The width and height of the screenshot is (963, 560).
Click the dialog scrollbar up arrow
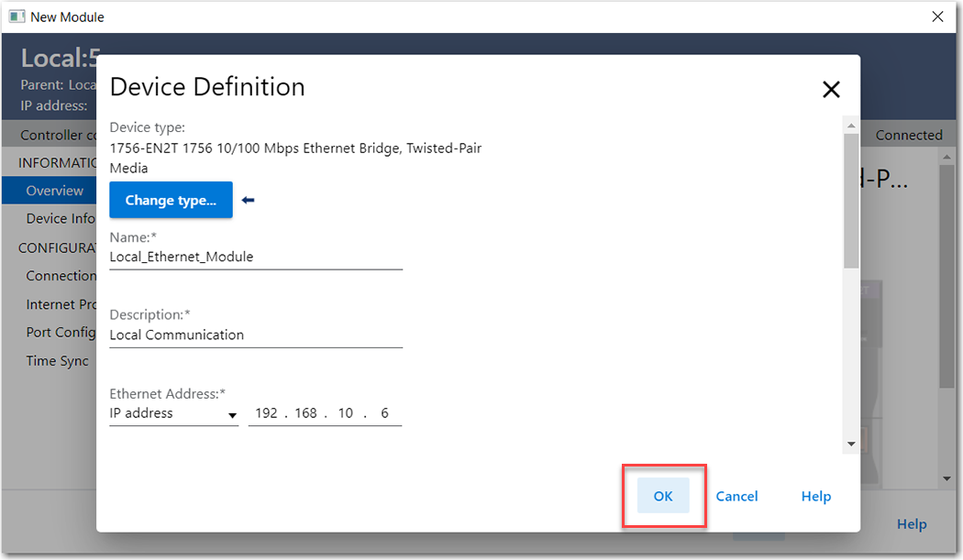click(x=850, y=126)
